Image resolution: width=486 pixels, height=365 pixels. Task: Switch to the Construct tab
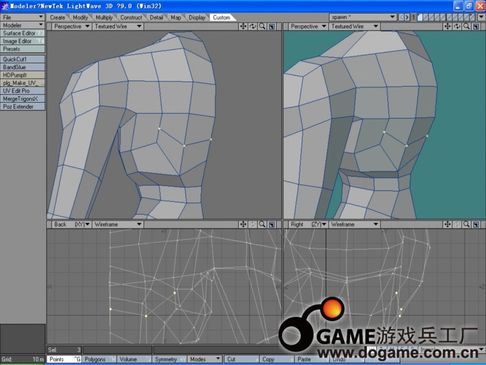pyautogui.click(x=131, y=17)
